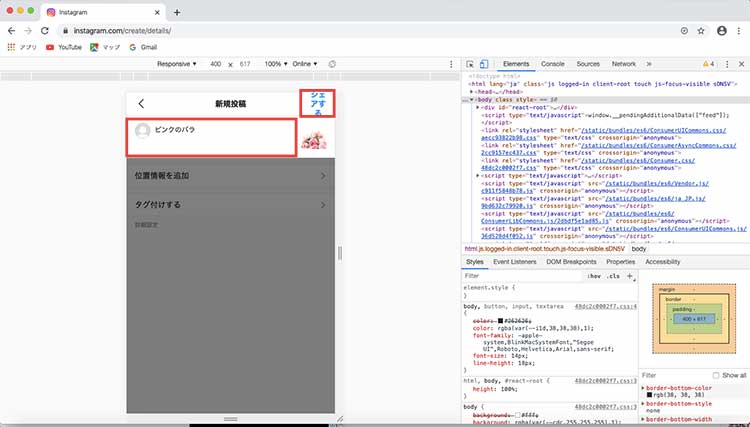Add new style rule plus icon
The width and height of the screenshot is (750, 427).
(x=630, y=276)
